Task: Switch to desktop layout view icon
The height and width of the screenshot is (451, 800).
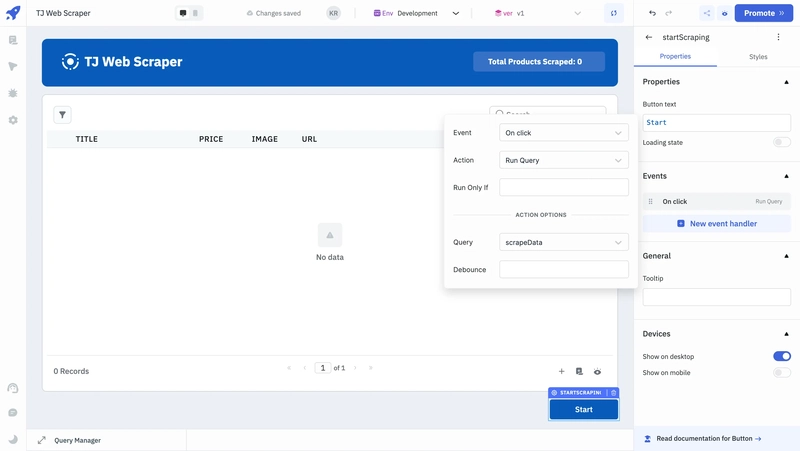Action: pyautogui.click(x=183, y=13)
